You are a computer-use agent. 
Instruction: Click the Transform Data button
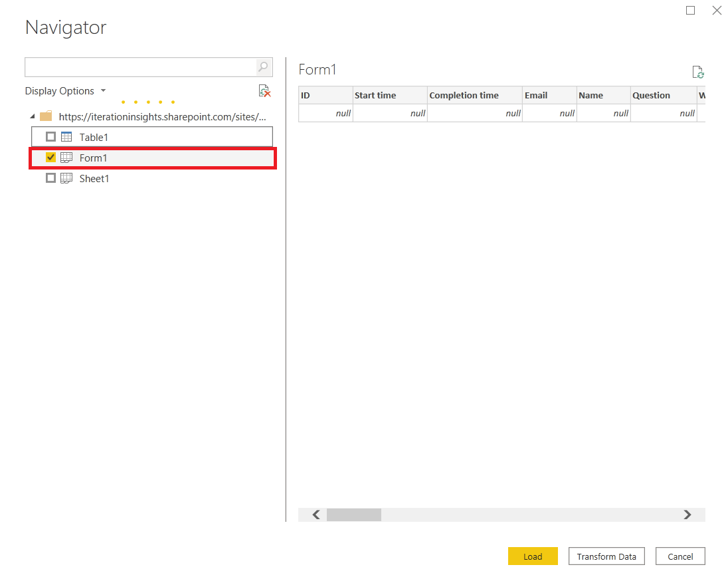[606, 556]
